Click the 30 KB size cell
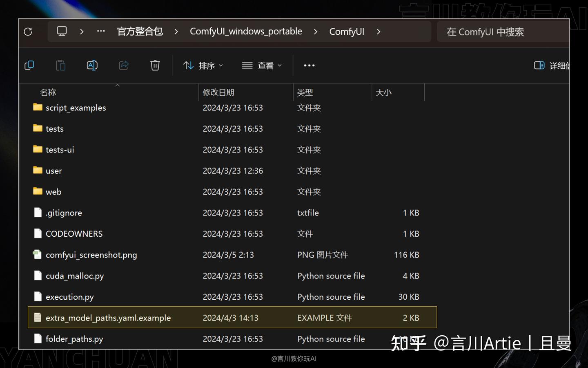This screenshot has height=368, width=588. (x=409, y=297)
